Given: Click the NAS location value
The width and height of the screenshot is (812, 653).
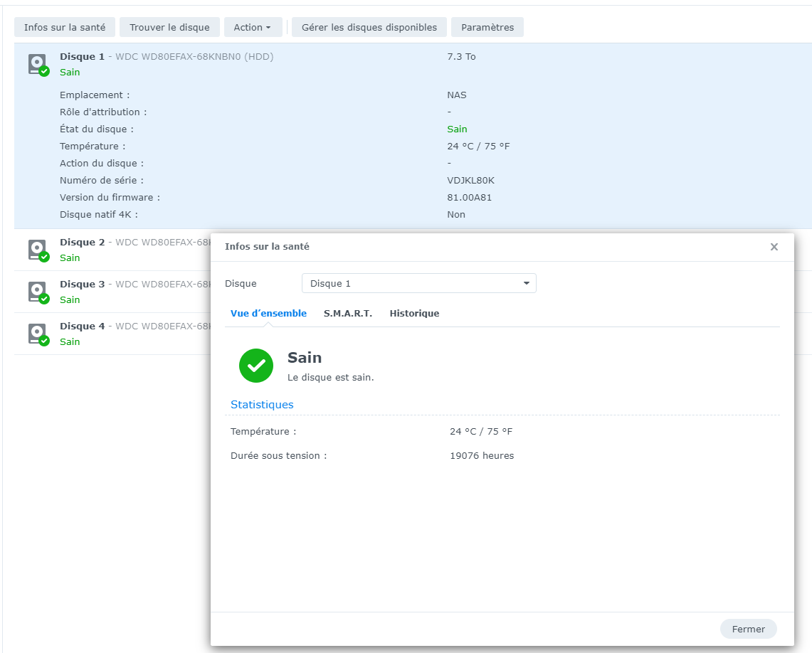Looking at the screenshot, I should (457, 95).
